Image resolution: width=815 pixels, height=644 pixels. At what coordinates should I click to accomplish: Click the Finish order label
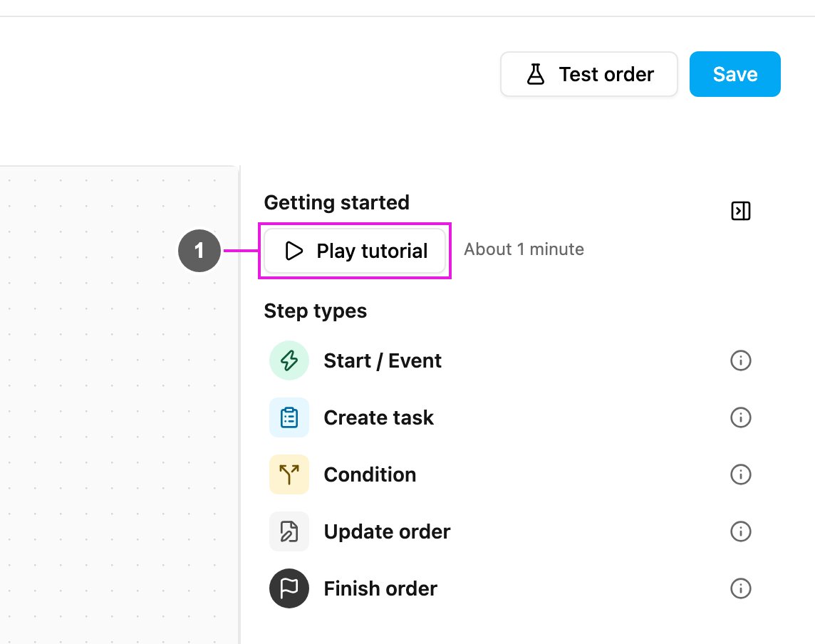tap(380, 589)
